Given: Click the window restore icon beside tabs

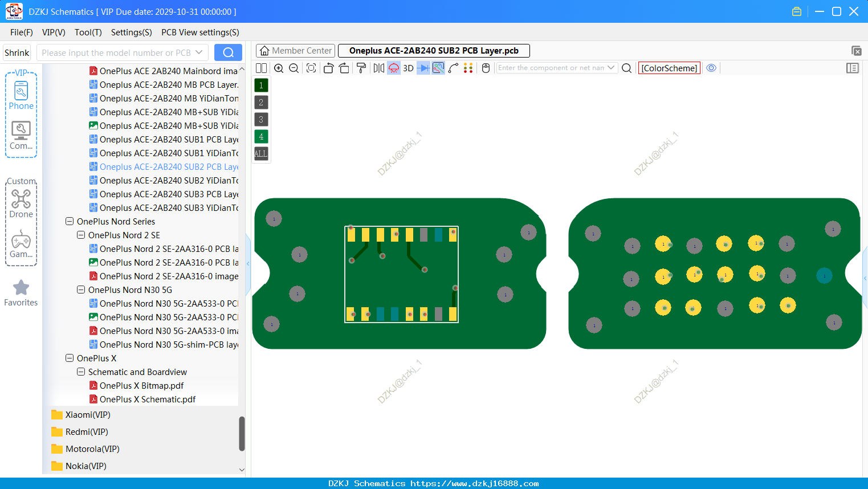Looking at the screenshot, I should 856,51.
